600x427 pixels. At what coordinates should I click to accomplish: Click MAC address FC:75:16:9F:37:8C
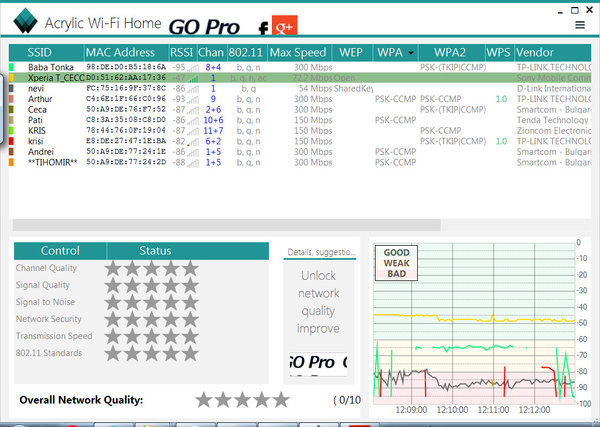click(x=126, y=88)
